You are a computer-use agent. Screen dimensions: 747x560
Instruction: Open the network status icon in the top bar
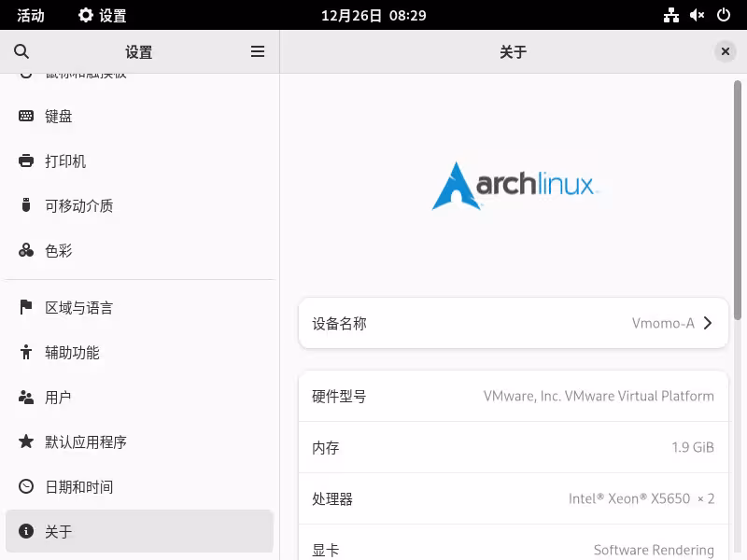(x=671, y=15)
